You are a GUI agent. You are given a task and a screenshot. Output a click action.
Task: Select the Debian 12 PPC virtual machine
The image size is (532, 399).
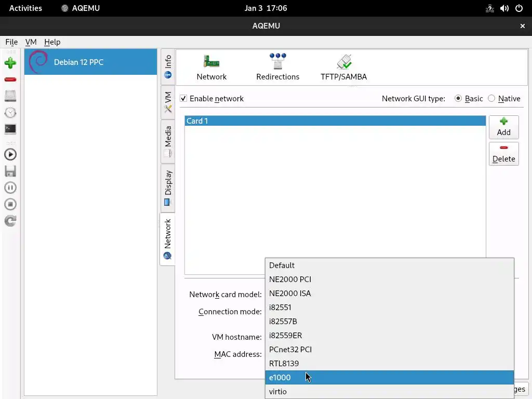pos(90,62)
